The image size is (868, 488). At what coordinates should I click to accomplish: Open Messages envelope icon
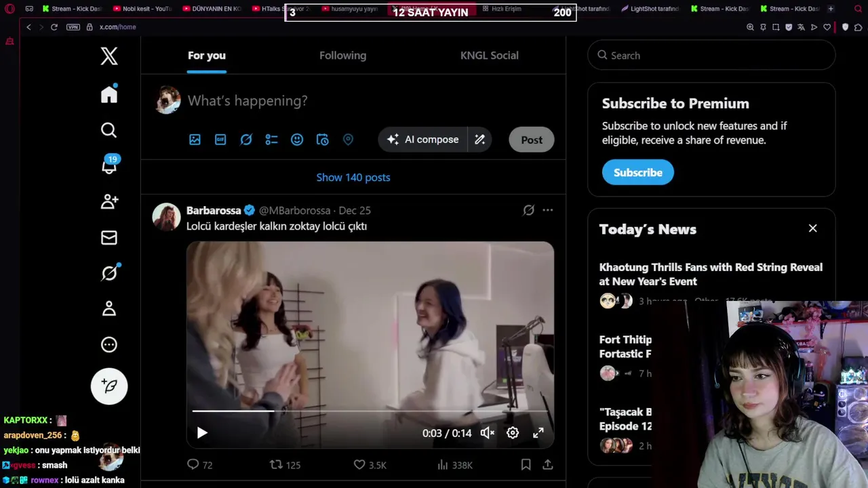click(109, 237)
